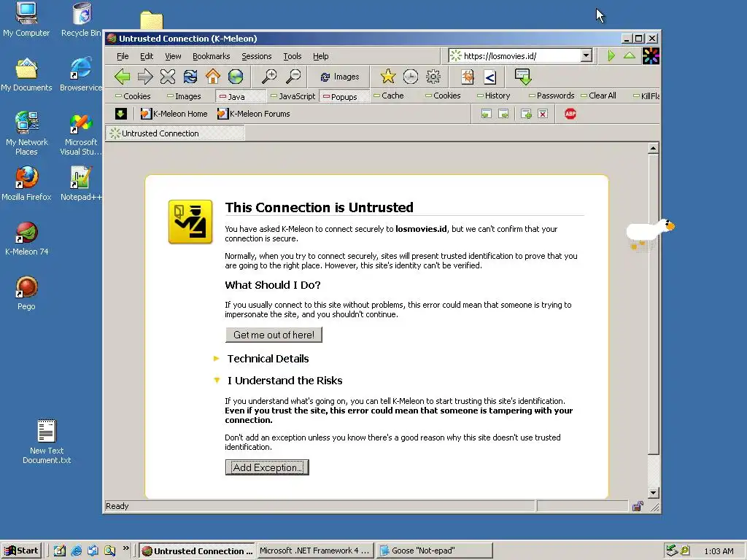The height and width of the screenshot is (560, 747).
Task: Stop loading with the X icon
Action: coord(168,77)
